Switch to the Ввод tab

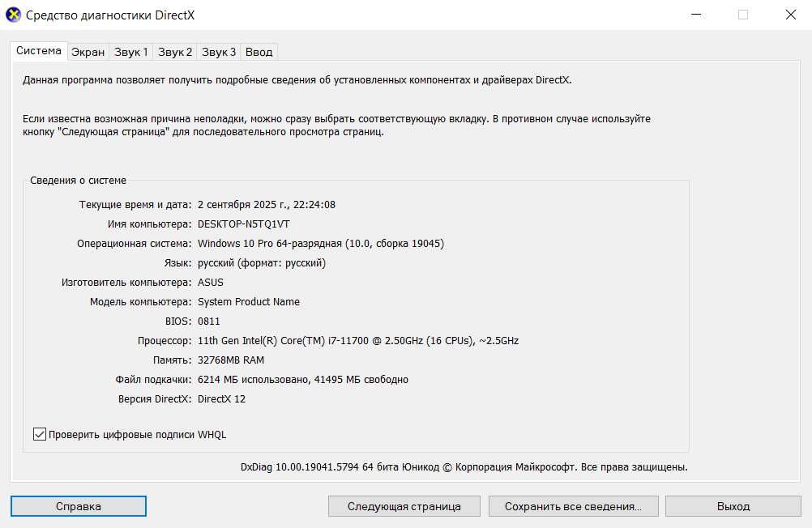259,52
